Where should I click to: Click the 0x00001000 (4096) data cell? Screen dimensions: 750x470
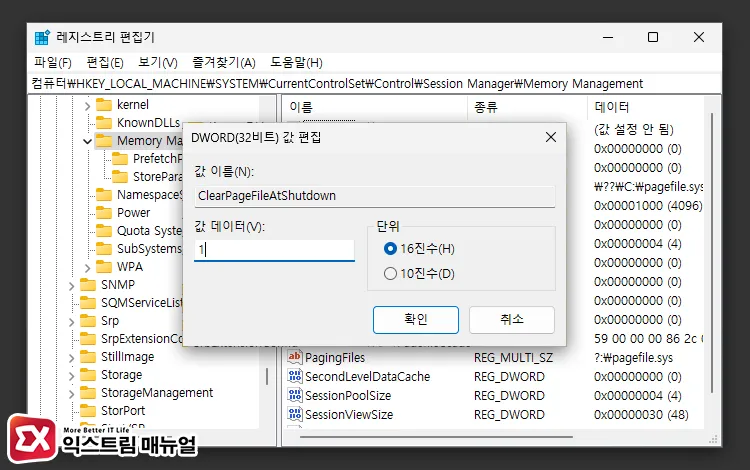click(648, 206)
